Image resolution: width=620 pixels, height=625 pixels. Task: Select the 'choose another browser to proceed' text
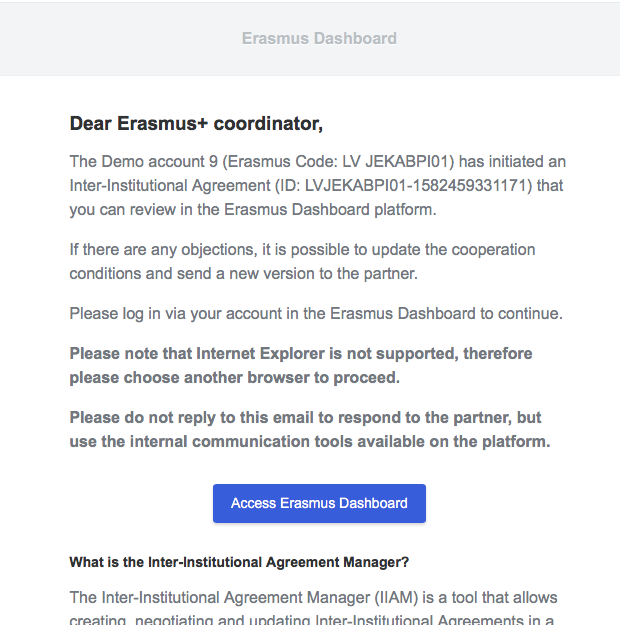pyautogui.click(x=262, y=377)
